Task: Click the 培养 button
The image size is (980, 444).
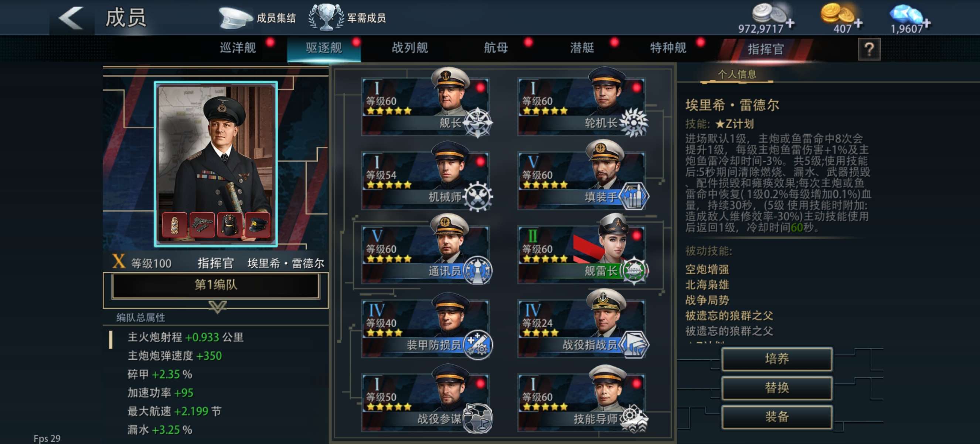Action: pos(777,359)
